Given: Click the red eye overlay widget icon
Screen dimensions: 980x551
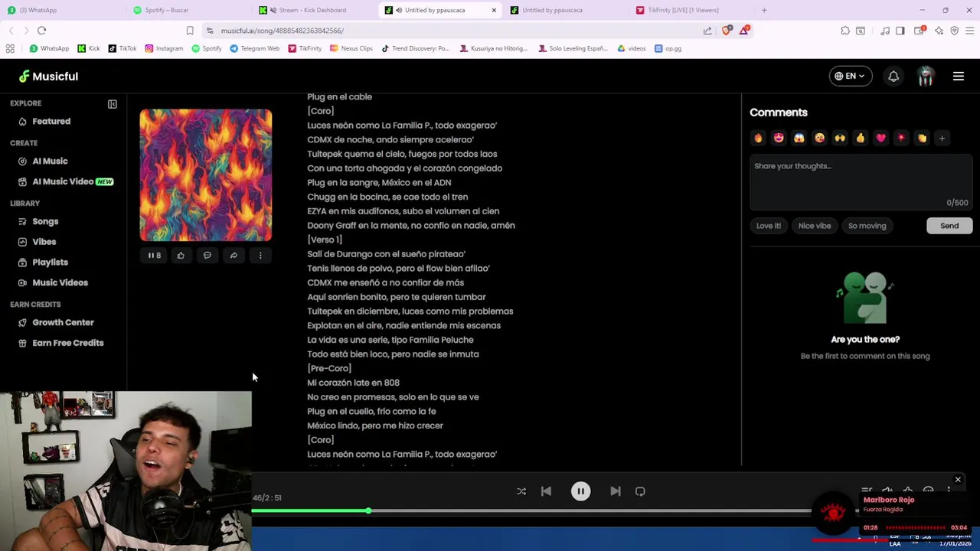Looking at the screenshot, I should click(834, 511).
